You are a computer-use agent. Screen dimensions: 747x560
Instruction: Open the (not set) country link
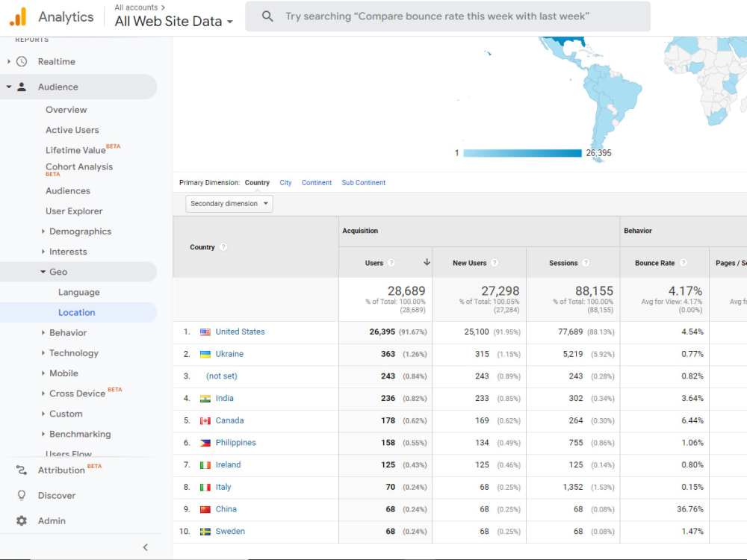[222, 376]
